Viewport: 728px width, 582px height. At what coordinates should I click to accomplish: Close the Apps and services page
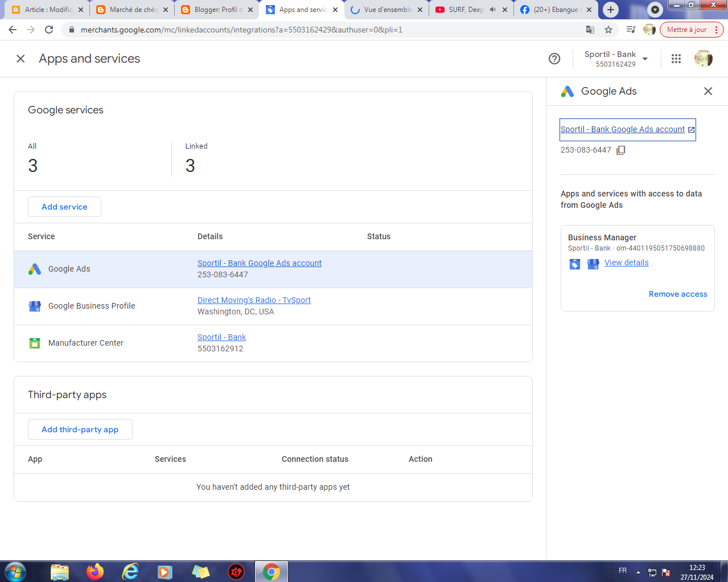coord(20,59)
